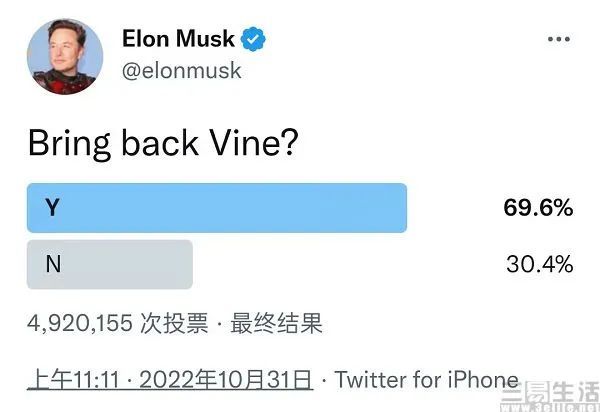600x412 pixels.
Task: Click the watermark website URL text
Action: coord(553,405)
